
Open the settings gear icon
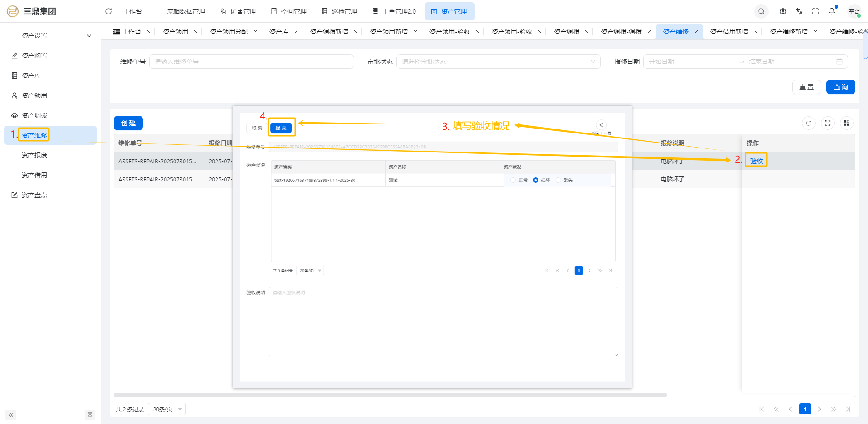point(783,11)
